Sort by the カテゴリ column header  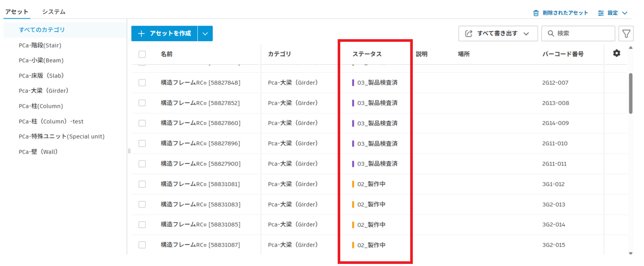279,54
